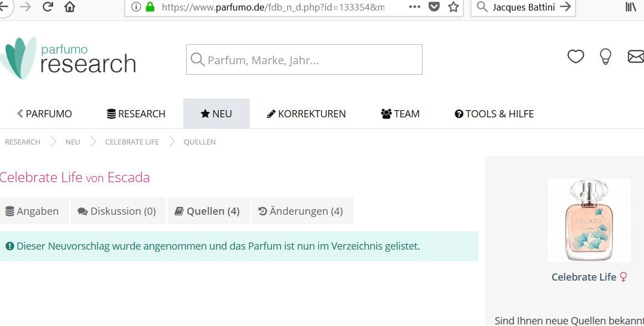Open the page actions three-dots menu
644x326 pixels.
[414, 7]
